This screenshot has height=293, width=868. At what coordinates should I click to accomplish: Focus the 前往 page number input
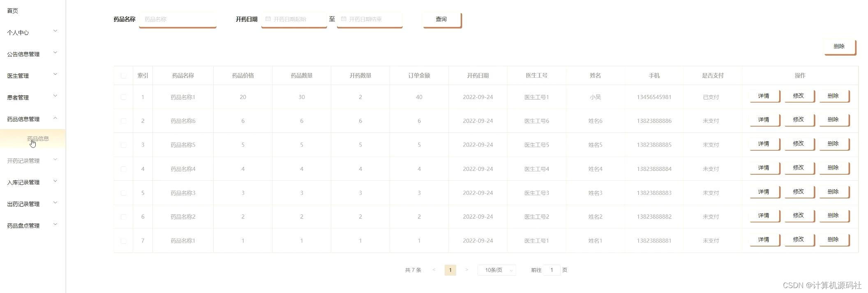click(x=552, y=270)
